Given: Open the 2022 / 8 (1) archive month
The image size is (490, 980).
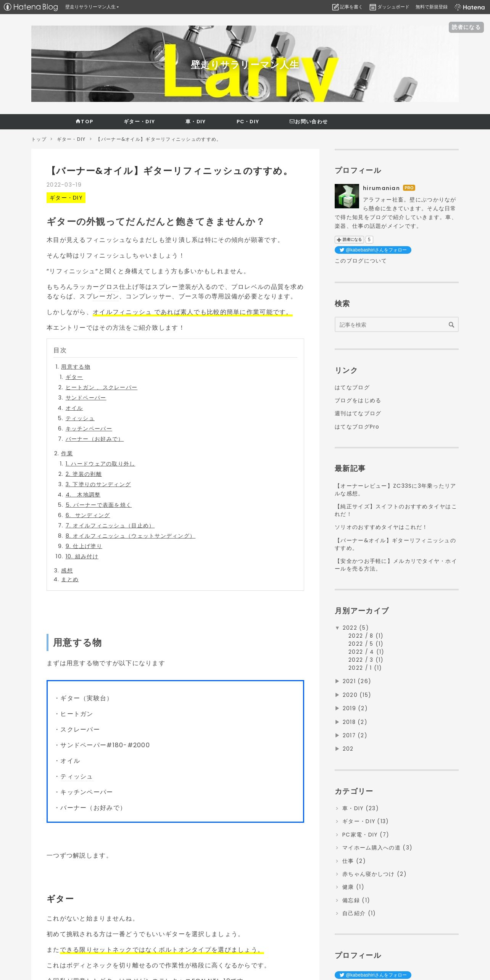Looking at the screenshot, I should pyautogui.click(x=366, y=636).
